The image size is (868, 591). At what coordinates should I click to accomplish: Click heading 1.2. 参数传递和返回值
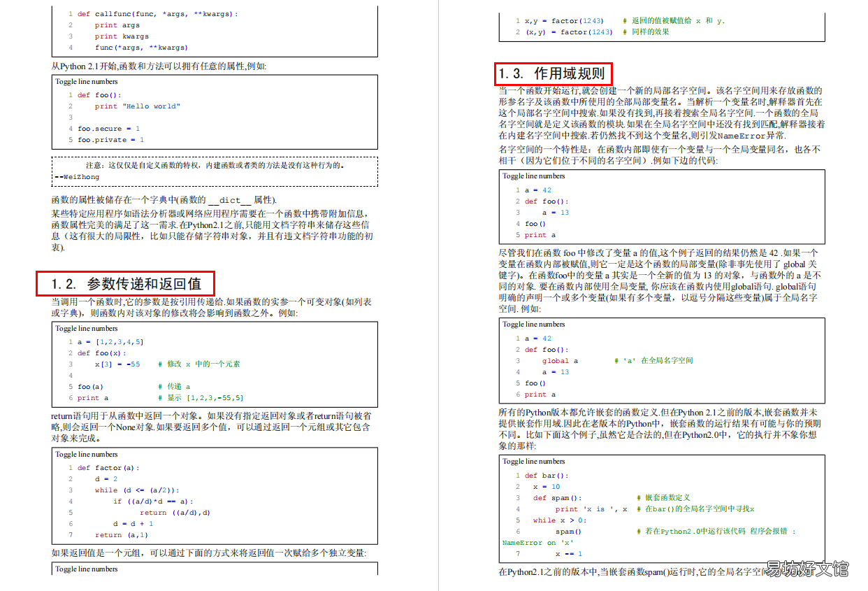point(126,284)
